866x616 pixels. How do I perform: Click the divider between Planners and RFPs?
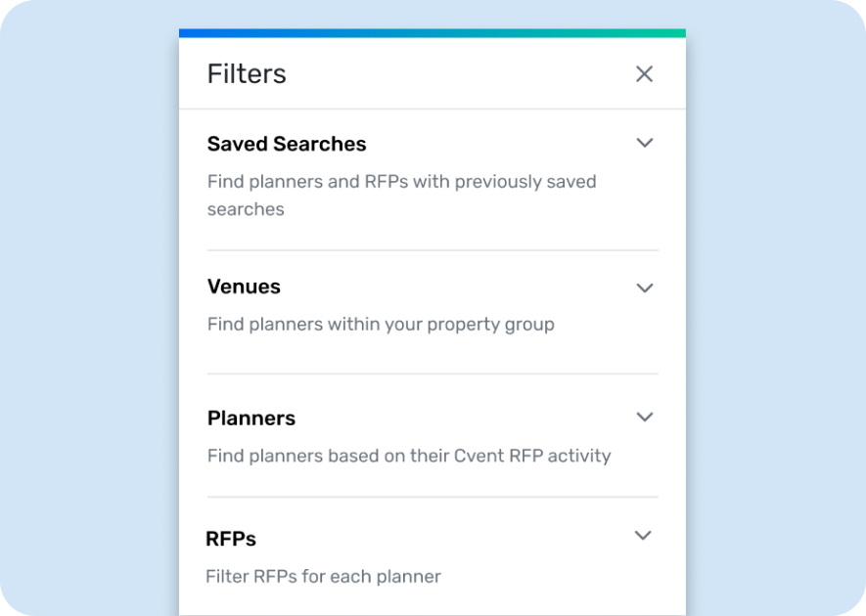[x=433, y=497]
